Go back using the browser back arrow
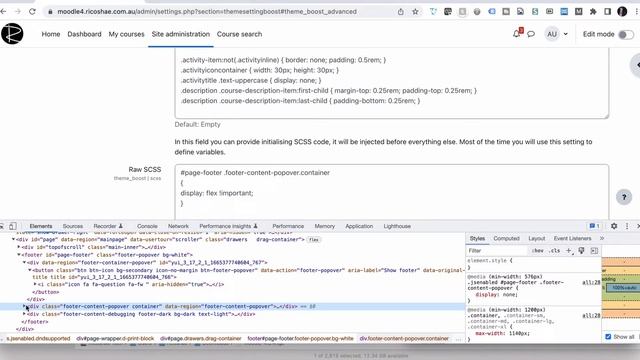The height and width of the screenshot is (360, 640). (4, 12)
